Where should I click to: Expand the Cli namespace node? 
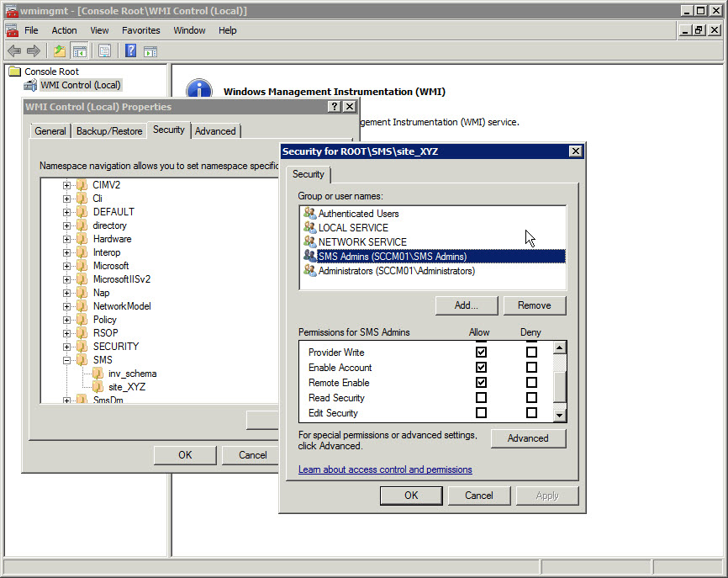click(x=67, y=199)
